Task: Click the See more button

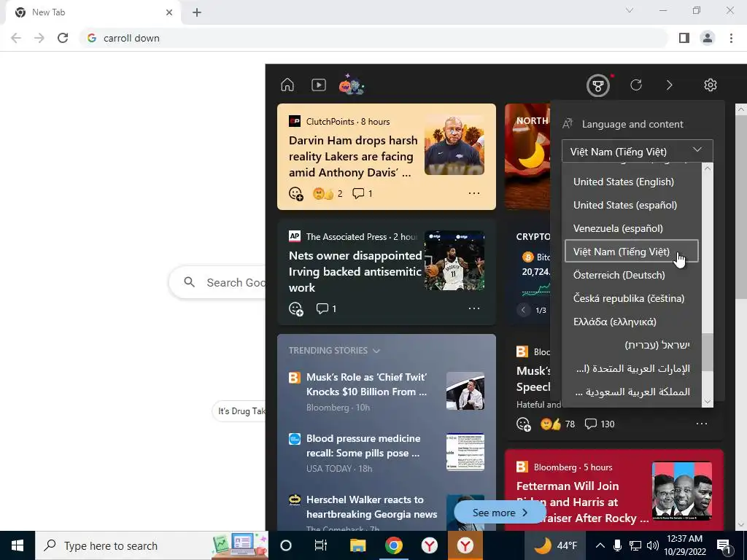Action: [500, 513]
